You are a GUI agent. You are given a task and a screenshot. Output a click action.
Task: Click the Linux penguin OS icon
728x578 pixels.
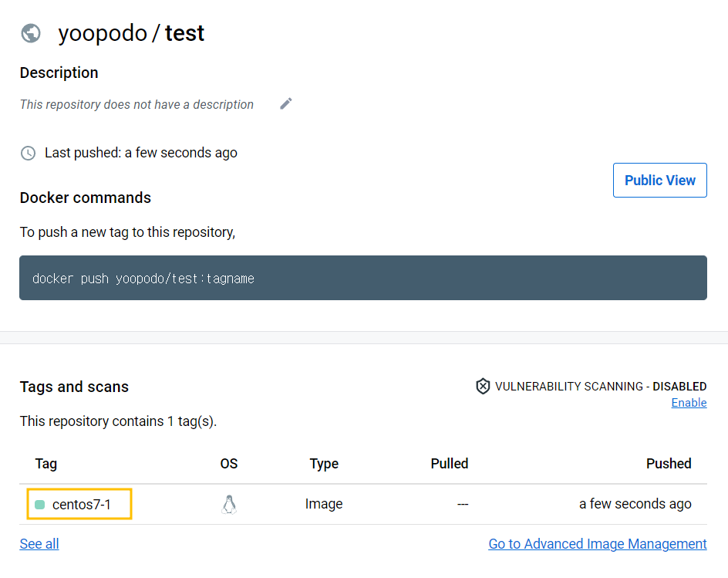[x=228, y=505]
